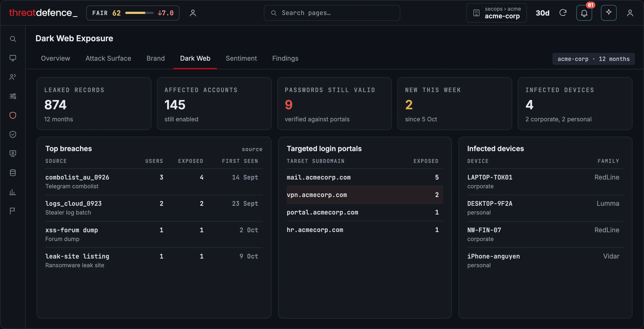Click the notifications bell with 61 badge
This screenshot has width=644, height=329.
584,13
